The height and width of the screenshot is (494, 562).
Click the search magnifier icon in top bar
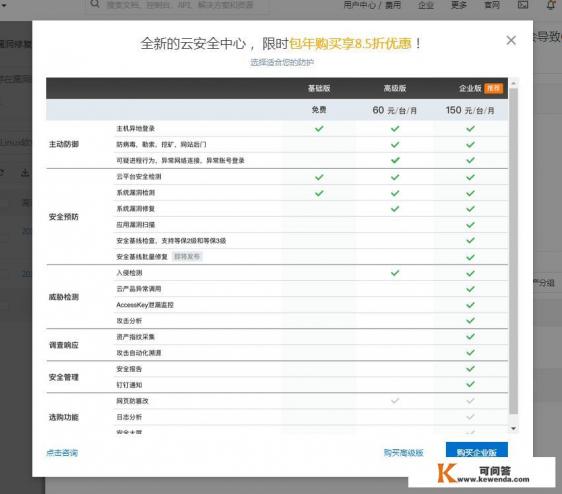coord(95,4)
